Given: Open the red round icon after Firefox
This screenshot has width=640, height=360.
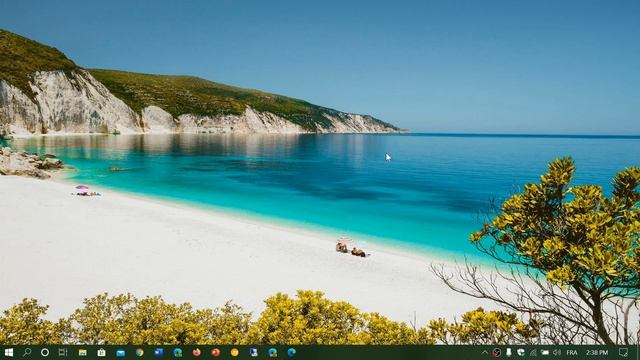Looking at the screenshot, I should 216,352.
